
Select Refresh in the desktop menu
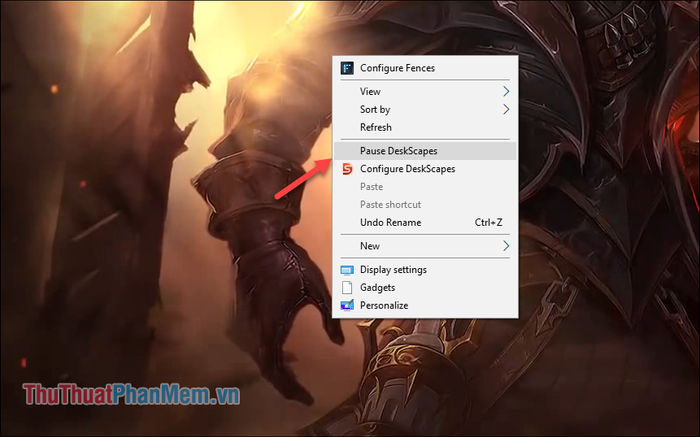coord(425,127)
